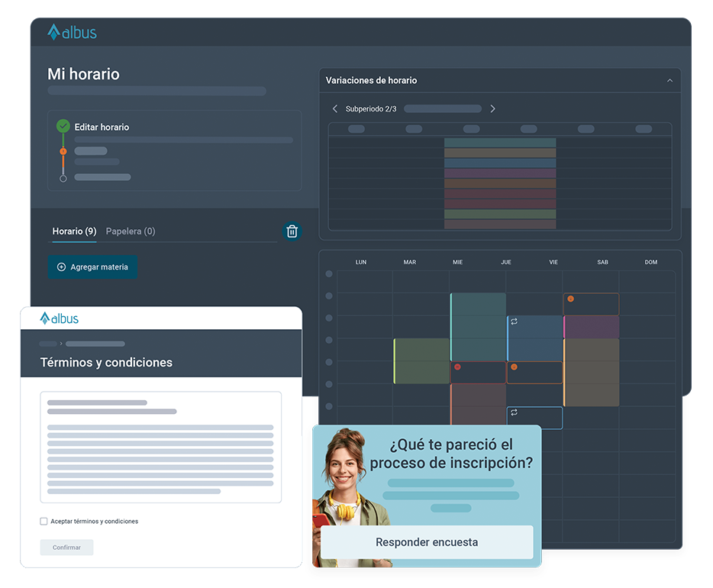Click the repeat icon in the blue filled block
Image resolution: width=713 pixels, height=588 pixels.
point(514,321)
